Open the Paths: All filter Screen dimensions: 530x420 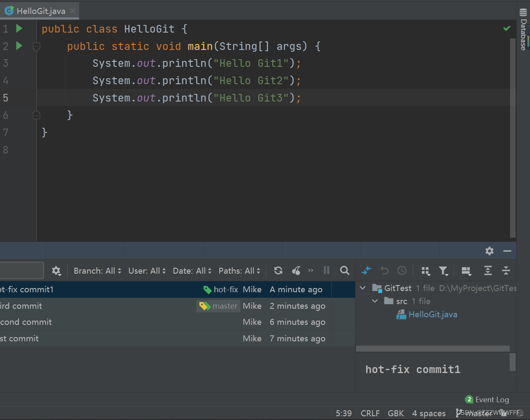point(239,271)
